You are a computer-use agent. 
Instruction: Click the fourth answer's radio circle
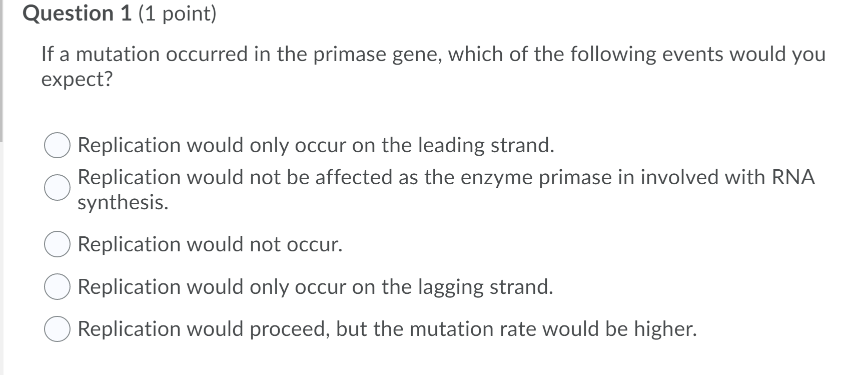(x=58, y=286)
